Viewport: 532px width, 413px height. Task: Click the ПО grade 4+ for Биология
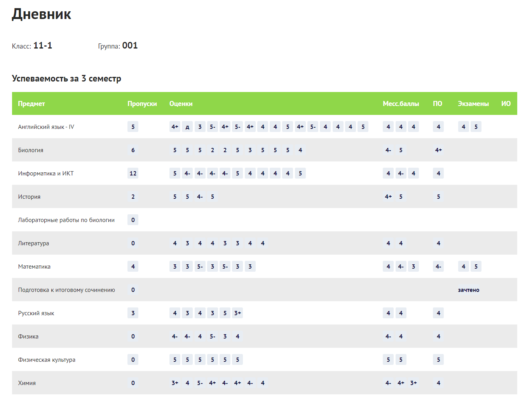pos(438,150)
